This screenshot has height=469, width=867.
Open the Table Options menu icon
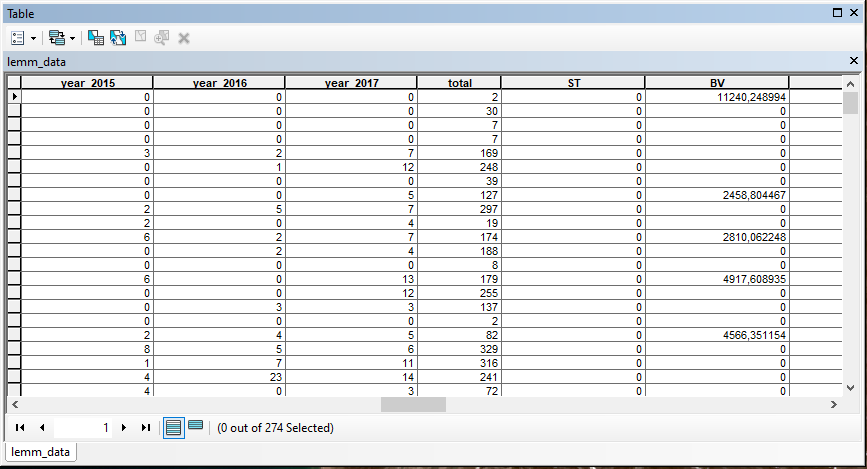[18, 38]
